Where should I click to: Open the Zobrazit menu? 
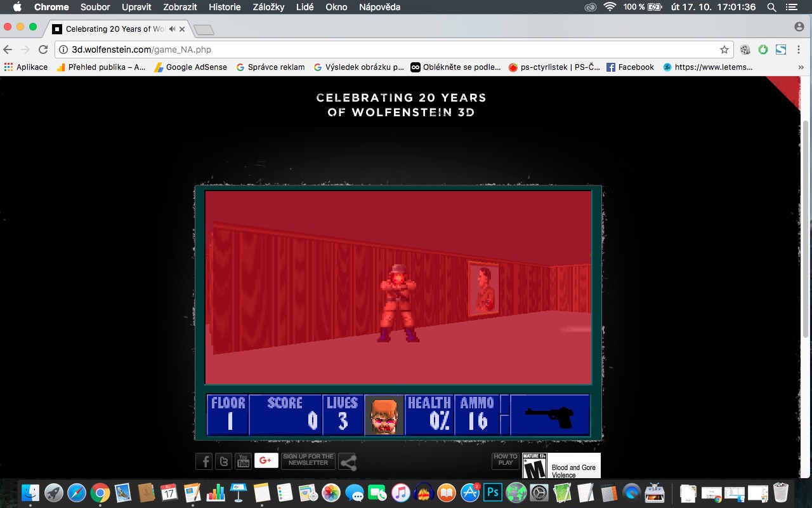(179, 7)
